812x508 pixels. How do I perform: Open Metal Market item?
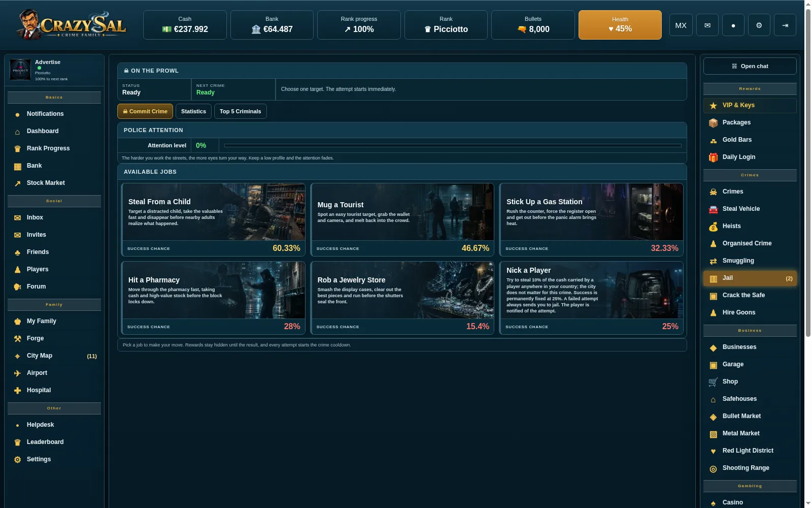tap(750, 433)
